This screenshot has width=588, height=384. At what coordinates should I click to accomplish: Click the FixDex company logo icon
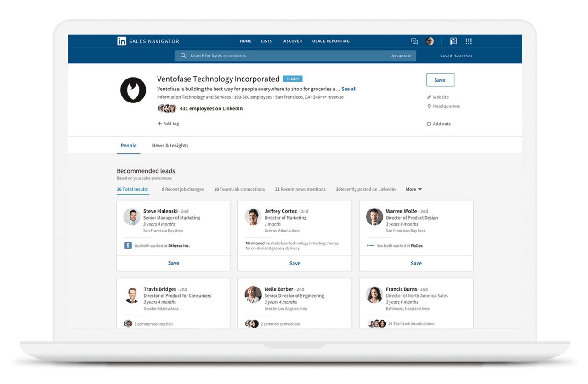tap(370, 246)
